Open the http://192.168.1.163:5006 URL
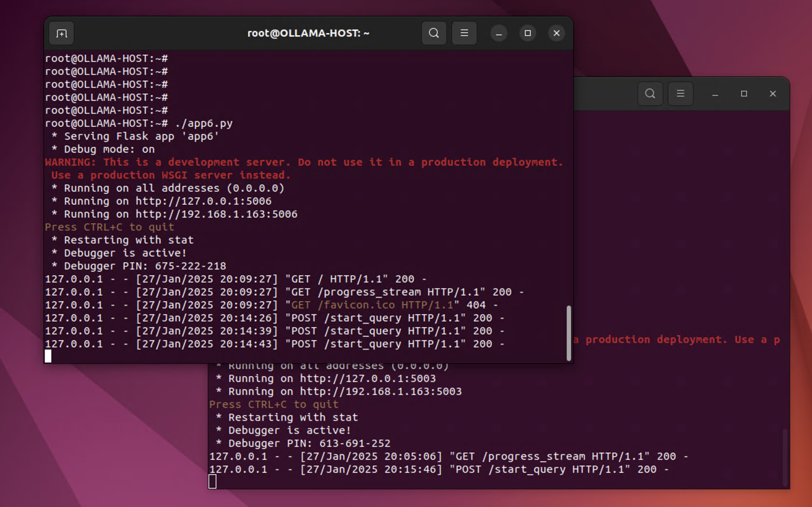812x507 pixels. tap(216, 214)
